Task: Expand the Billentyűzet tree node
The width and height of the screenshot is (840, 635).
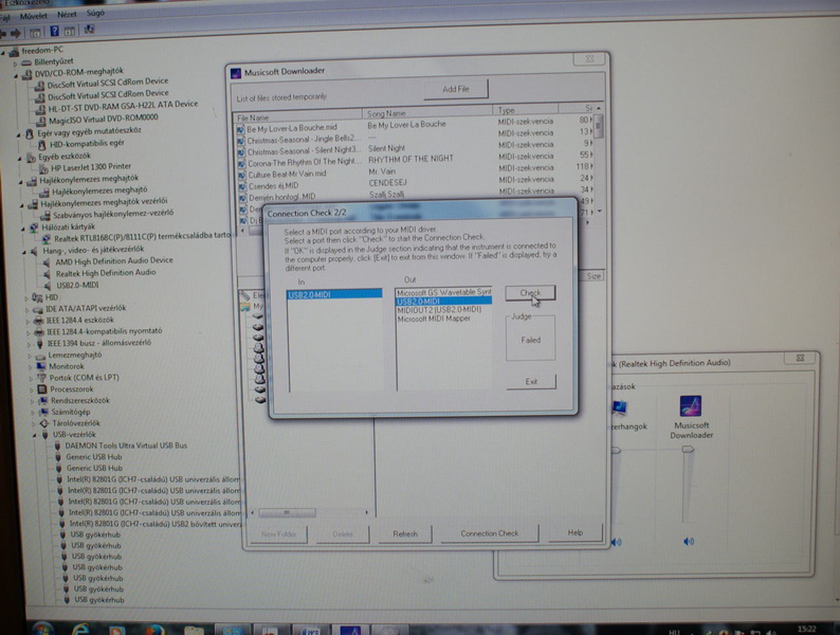Action: [x=15, y=64]
